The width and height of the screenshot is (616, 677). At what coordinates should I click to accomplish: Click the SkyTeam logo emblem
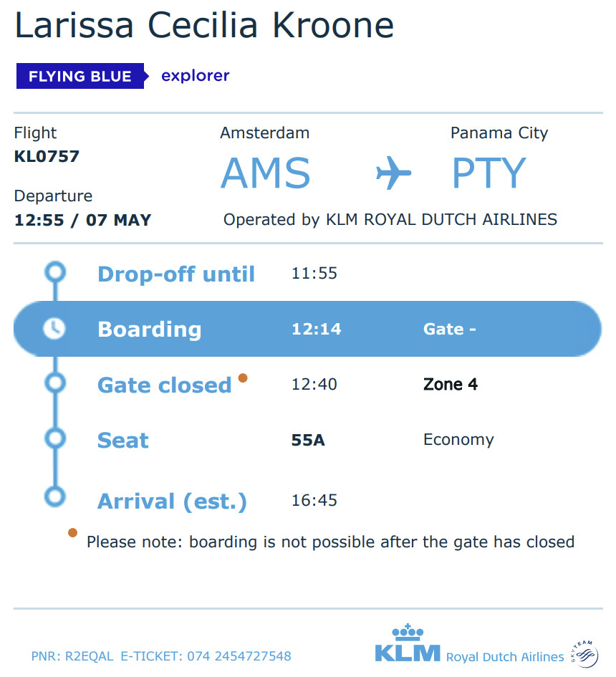585,653
